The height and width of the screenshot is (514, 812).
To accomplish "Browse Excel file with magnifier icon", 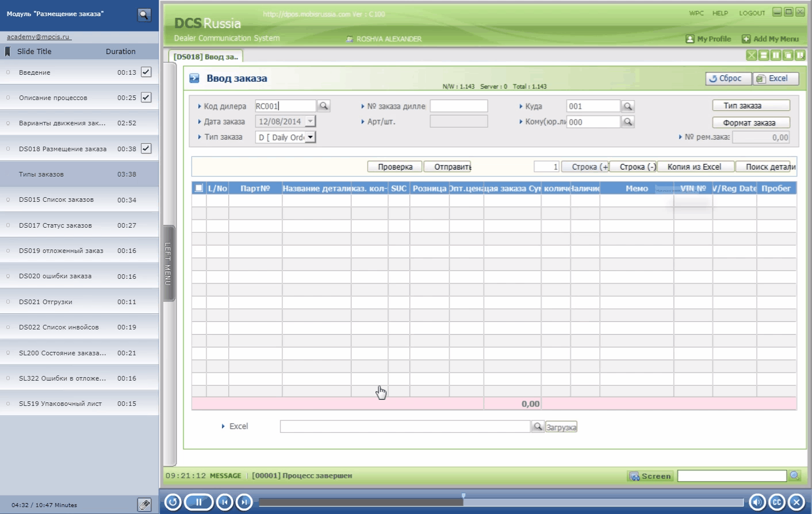I will [x=538, y=427].
